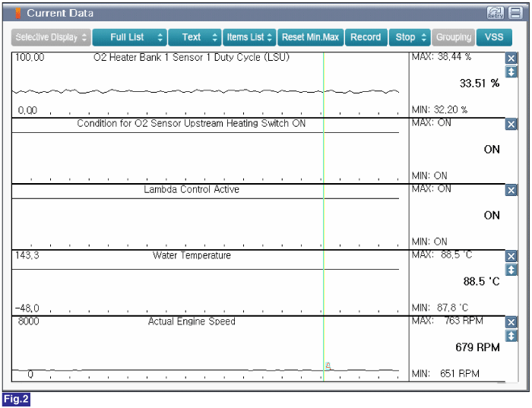The width and height of the screenshot is (532, 408).
Task: Click the MIN: 87.8 'C reading
Action: pos(440,308)
